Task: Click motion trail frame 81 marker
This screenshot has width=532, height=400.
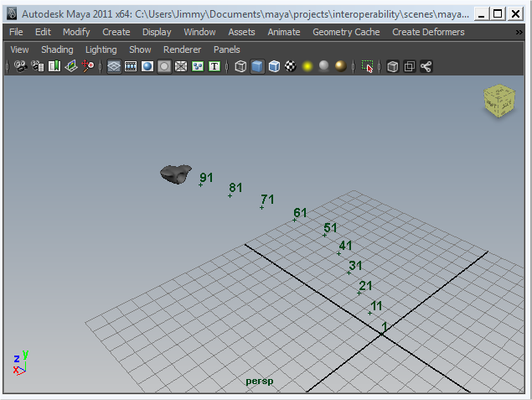Action: pos(230,195)
